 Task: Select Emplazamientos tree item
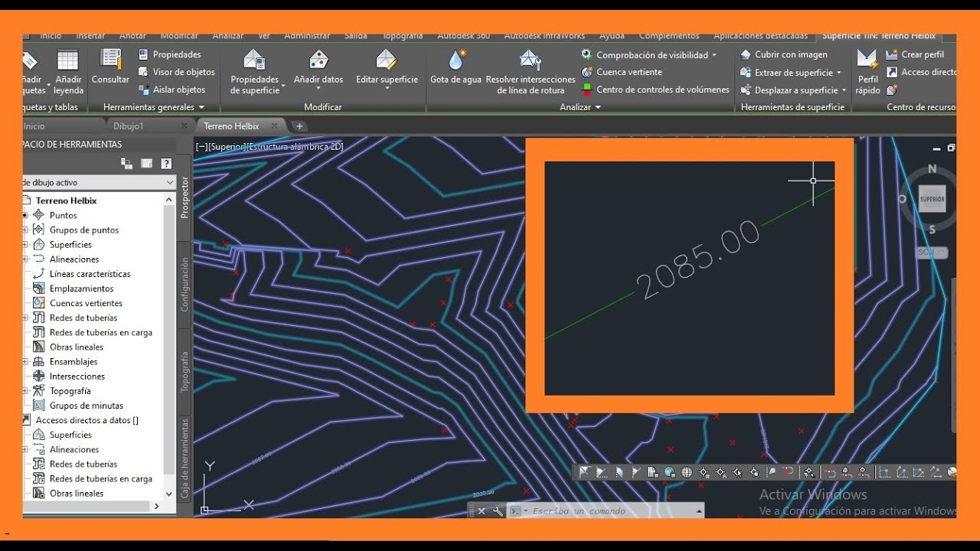point(81,289)
